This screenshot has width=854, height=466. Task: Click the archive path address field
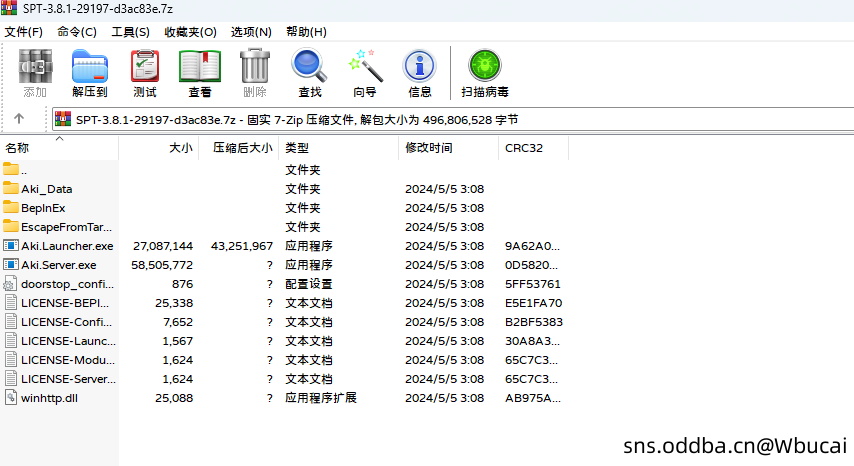click(453, 120)
